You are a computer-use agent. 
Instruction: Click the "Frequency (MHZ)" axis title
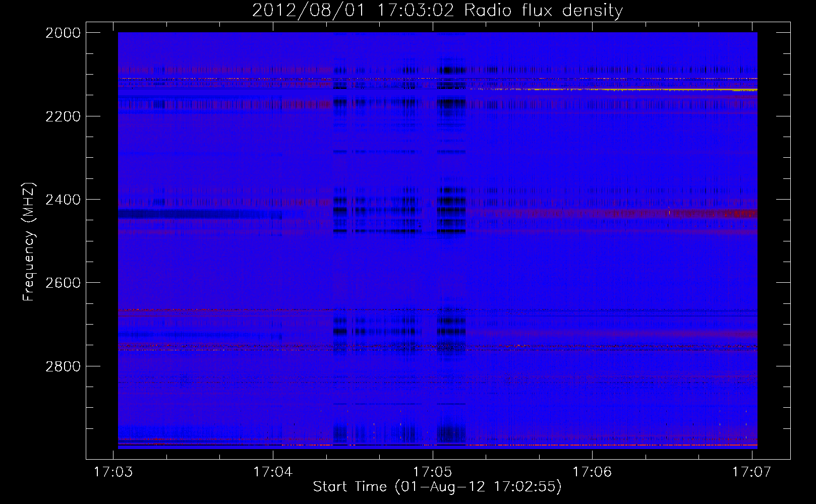click(29, 241)
